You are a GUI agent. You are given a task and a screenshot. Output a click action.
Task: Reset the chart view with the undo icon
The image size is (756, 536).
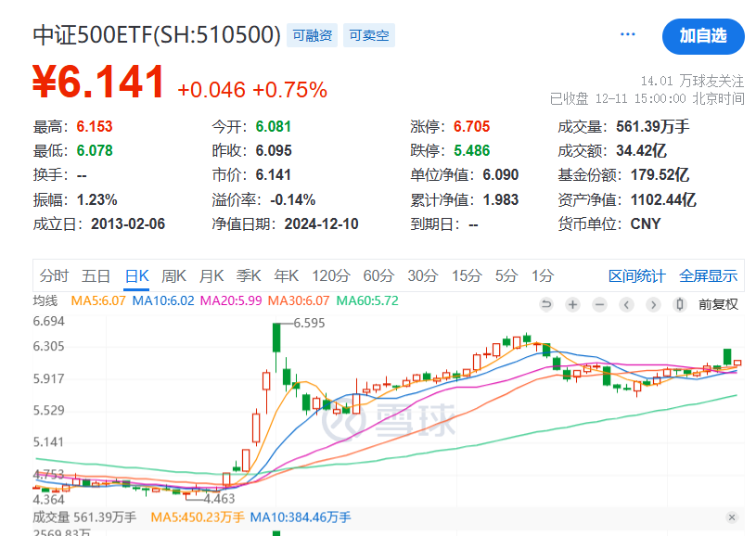tap(546, 305)
